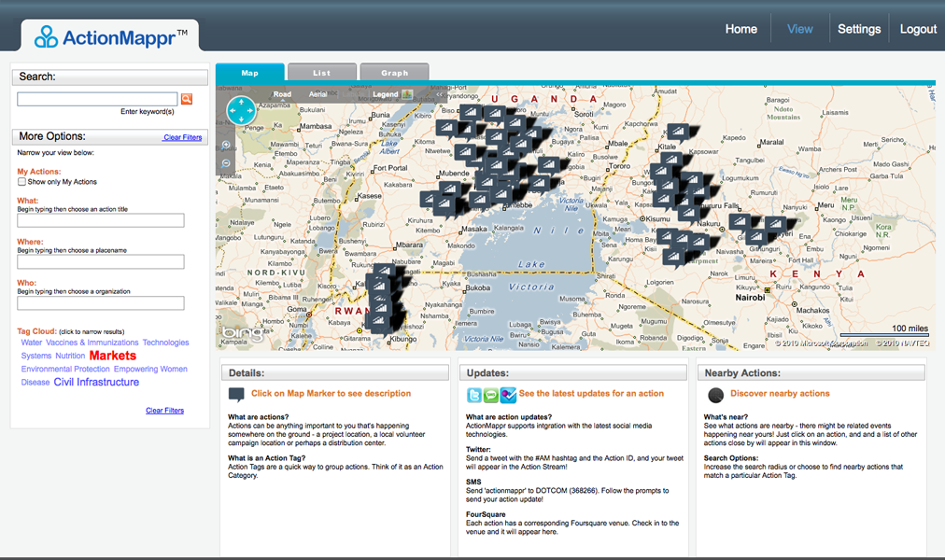This screenshot has height=560, width=945.
Task: Select the action marker left of Kitoma
Action: click(446, 128)
